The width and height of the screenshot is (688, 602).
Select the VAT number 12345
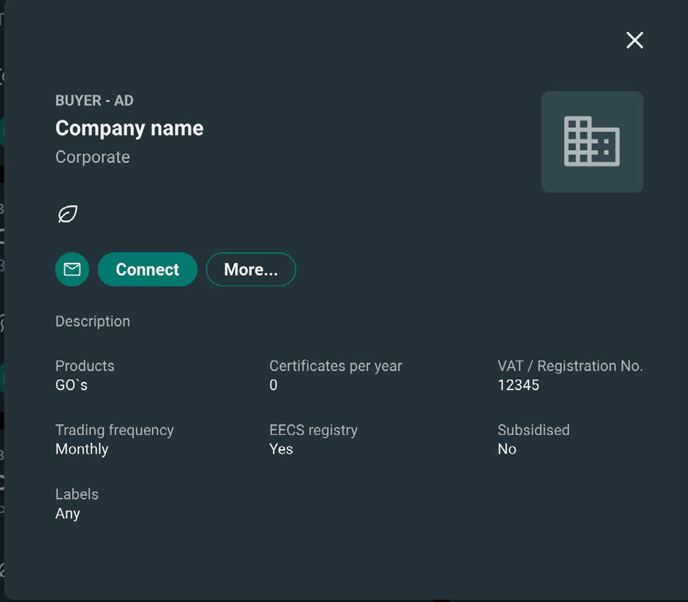[x=518, y=385]
